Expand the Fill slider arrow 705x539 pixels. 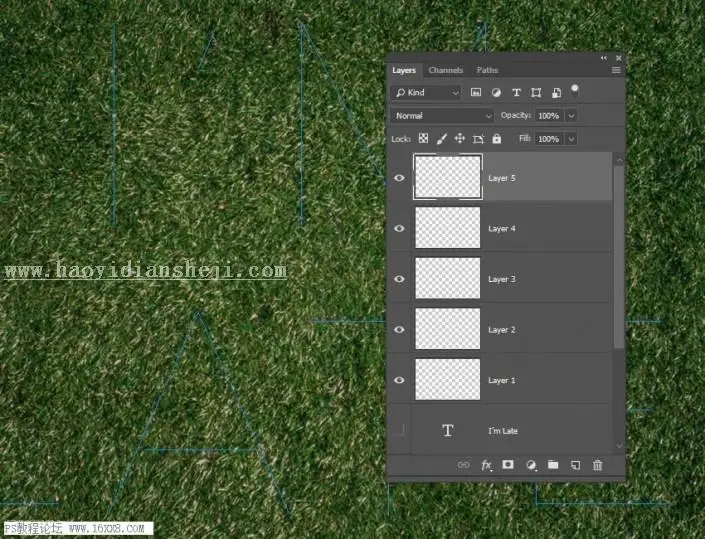click(571, 139)
